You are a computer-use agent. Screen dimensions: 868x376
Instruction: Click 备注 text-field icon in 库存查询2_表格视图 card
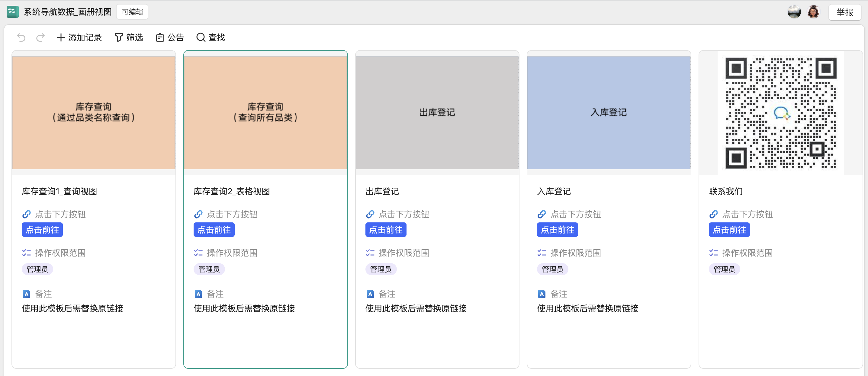[198, 294]
